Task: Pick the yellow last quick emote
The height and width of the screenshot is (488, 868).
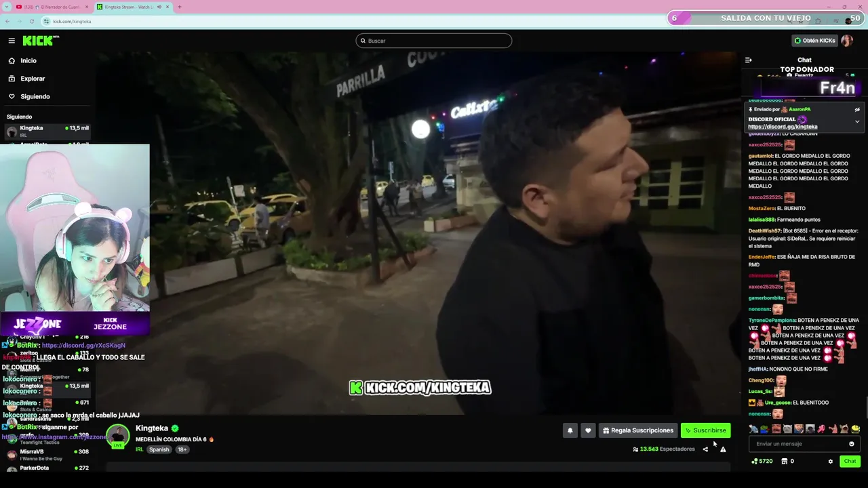Action: [855, 429]
